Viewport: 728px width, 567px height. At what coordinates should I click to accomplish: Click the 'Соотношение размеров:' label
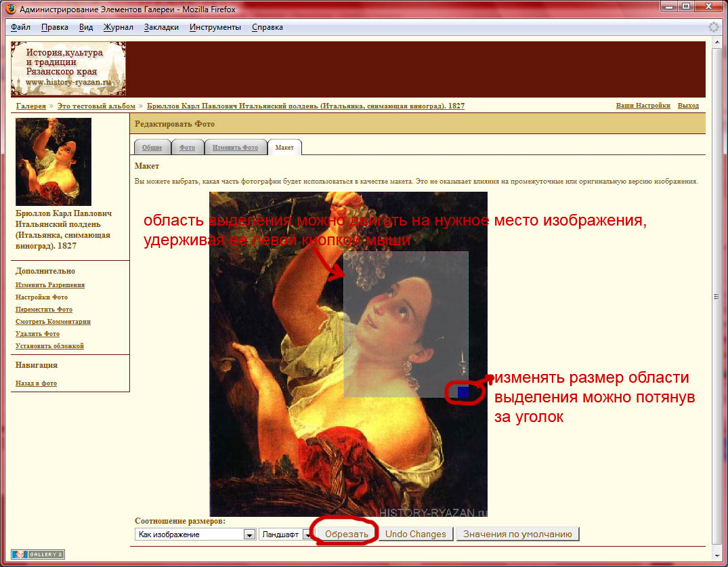point(180,521)
